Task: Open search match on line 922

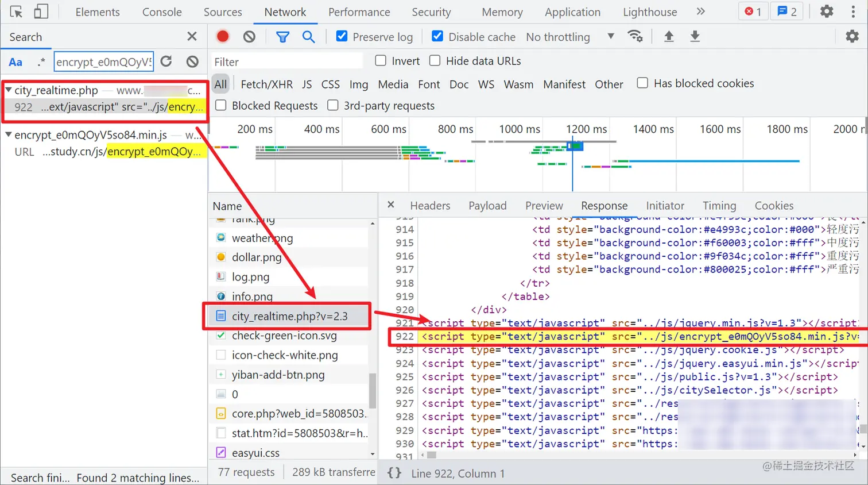Action: coord(105,107)
